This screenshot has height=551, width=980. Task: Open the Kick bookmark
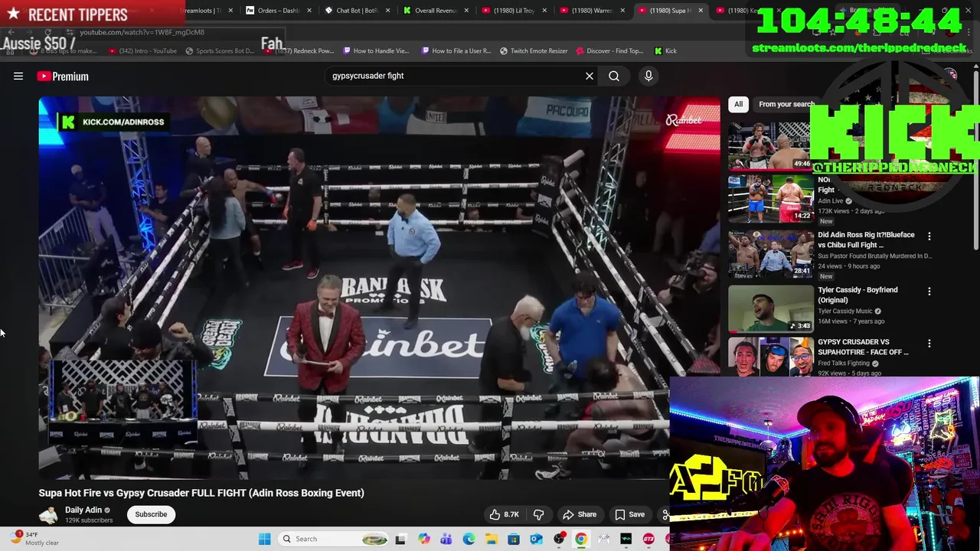(665, 51)
